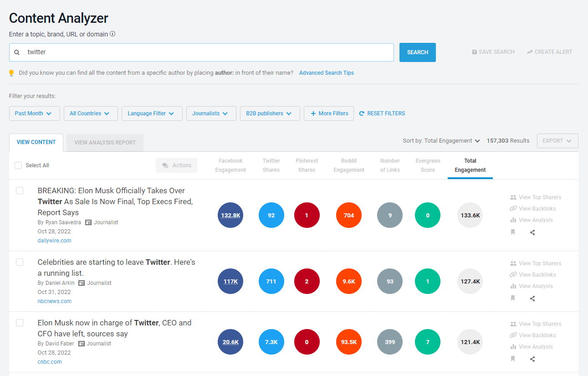Expand the Language Filter dropdown

152,113
